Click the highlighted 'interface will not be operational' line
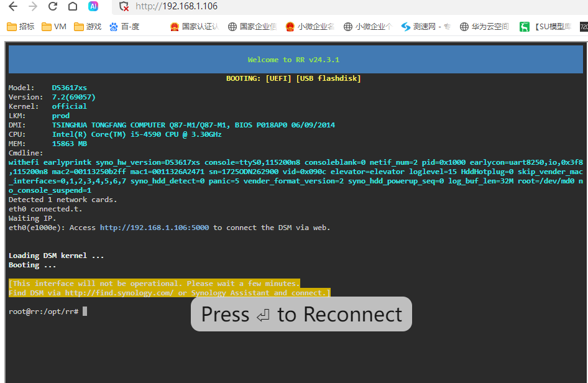This screenshot has width=588, height=383. click(x=154, y=284)
